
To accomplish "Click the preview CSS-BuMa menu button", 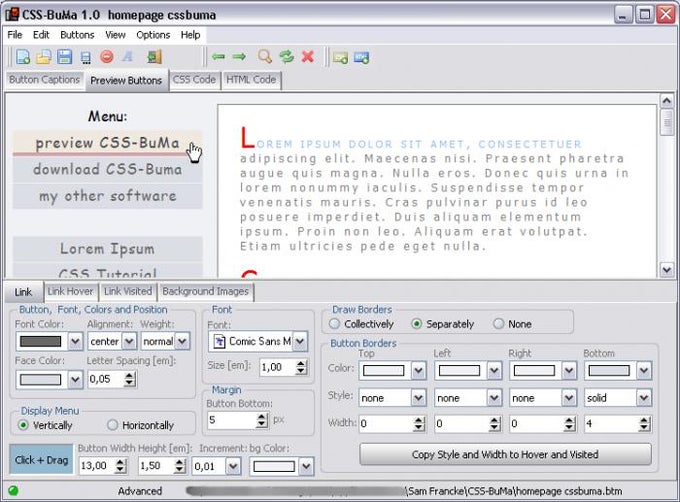I will (x=108, y=143).
